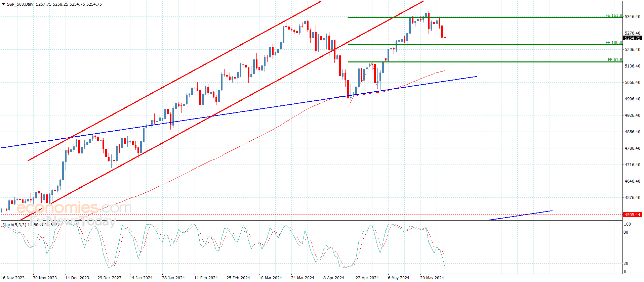Click the red 4505.44 price level tag
The image size is (644, 282).
632,214
